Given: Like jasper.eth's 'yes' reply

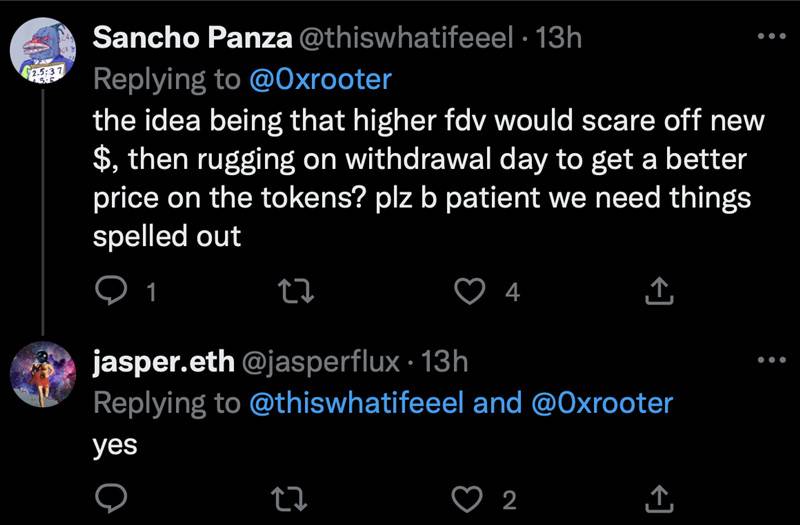Looking at the screenshot, I should point(470,497).
